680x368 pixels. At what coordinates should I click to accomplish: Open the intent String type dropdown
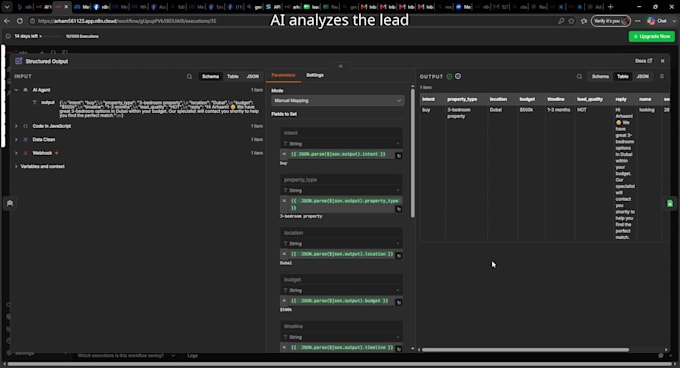tap(341, 143)
